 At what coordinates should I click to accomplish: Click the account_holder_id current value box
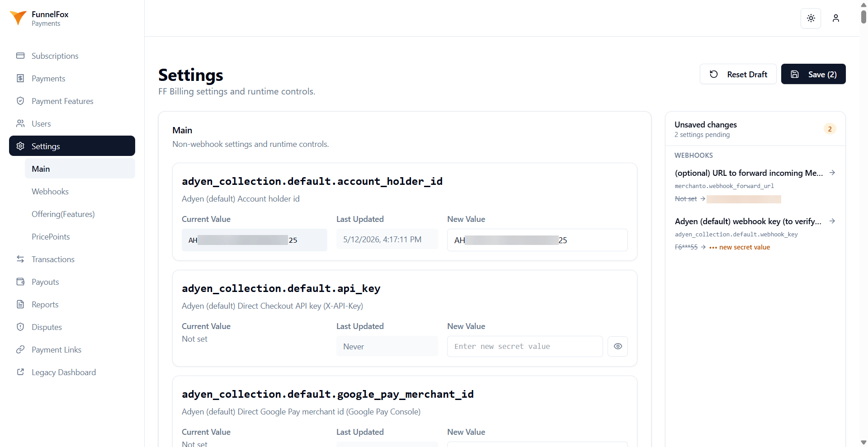coord(254,240)
